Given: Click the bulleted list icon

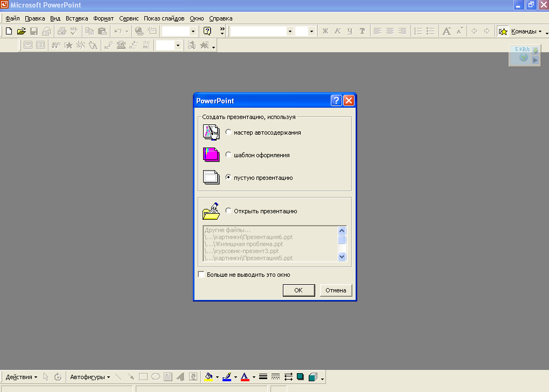Looking at the screenshot, I should point(430,31).
